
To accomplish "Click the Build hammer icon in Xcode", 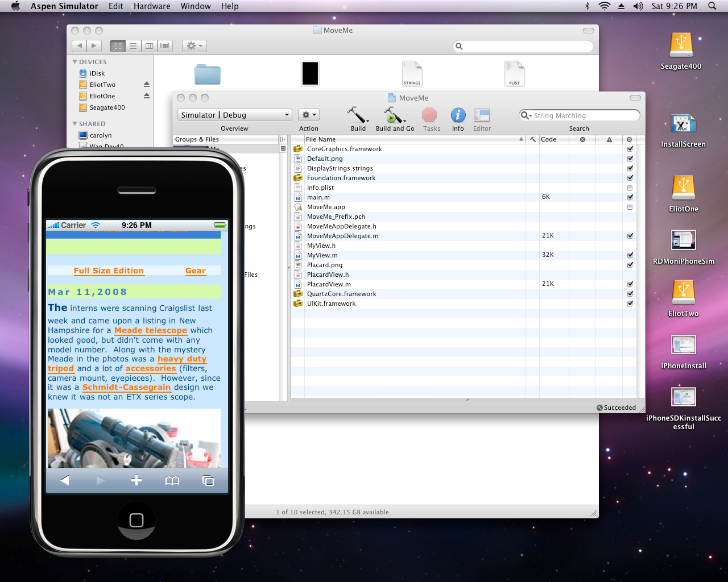I will 358,115.
